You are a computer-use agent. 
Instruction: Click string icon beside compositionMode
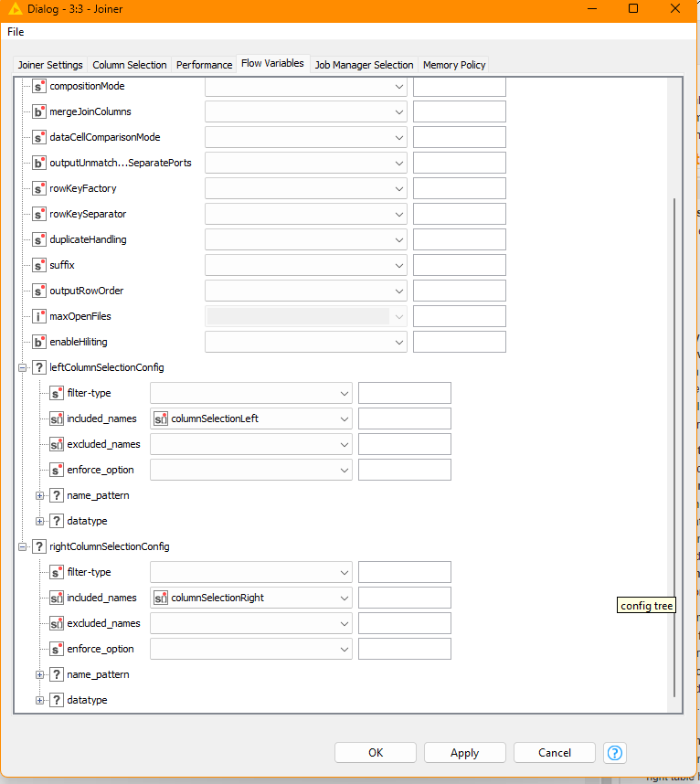tap(39, 86)
